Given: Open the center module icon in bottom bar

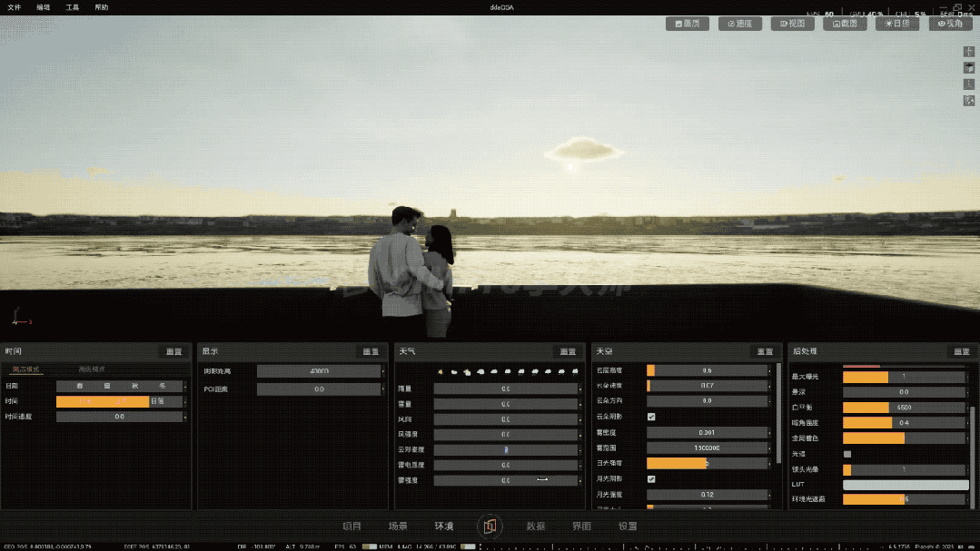Looking at the screenshot, I should coord(490,526).
